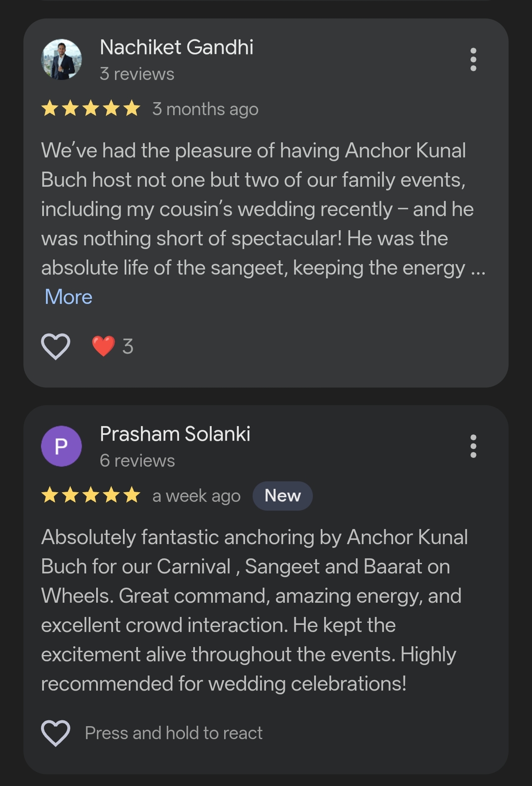Tap the 'a week ago' timestamp
Image resolution: width=532 pixels, height=786 pixels.
196,496
